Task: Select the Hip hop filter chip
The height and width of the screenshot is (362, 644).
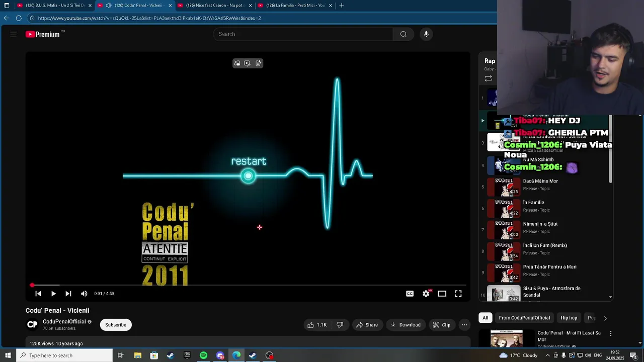Action: (x=569, y=318)
